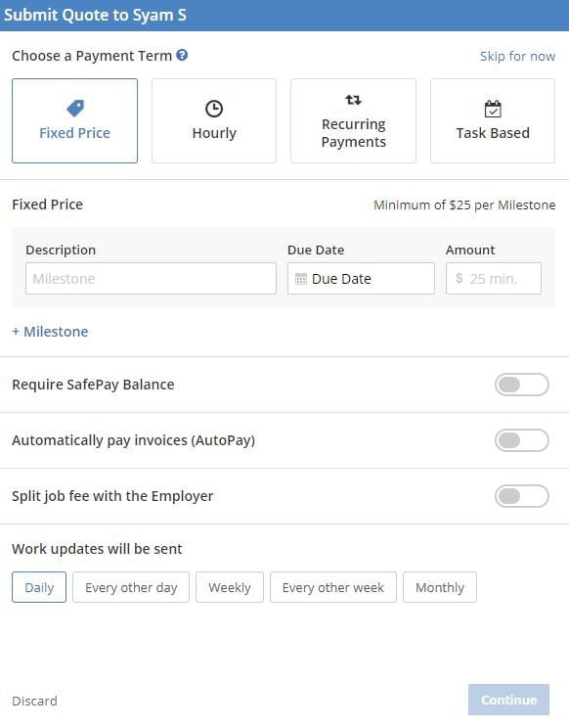The image size is (569, 728).
Task: Toggle Require SafePay Balance switch
Action: tap(522, 385)
